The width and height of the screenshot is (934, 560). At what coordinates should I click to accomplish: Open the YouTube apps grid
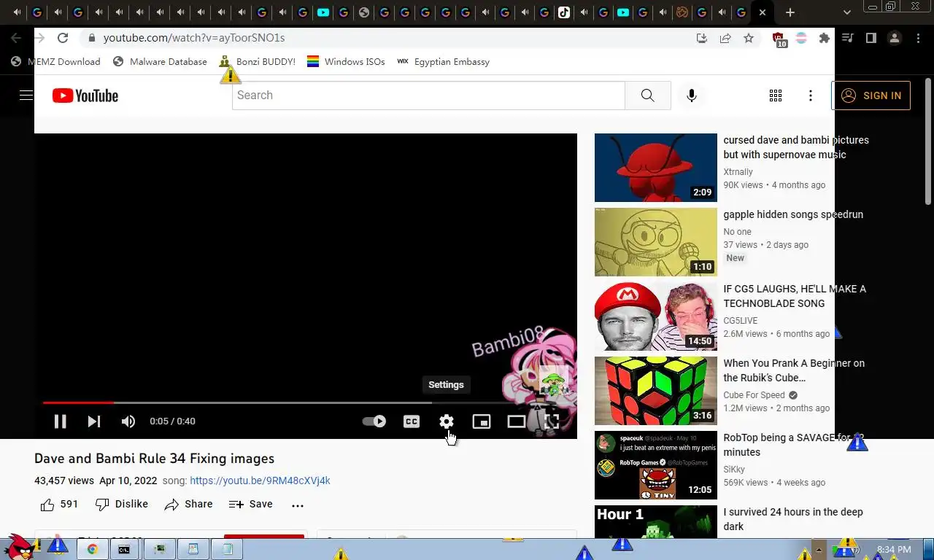776,96
